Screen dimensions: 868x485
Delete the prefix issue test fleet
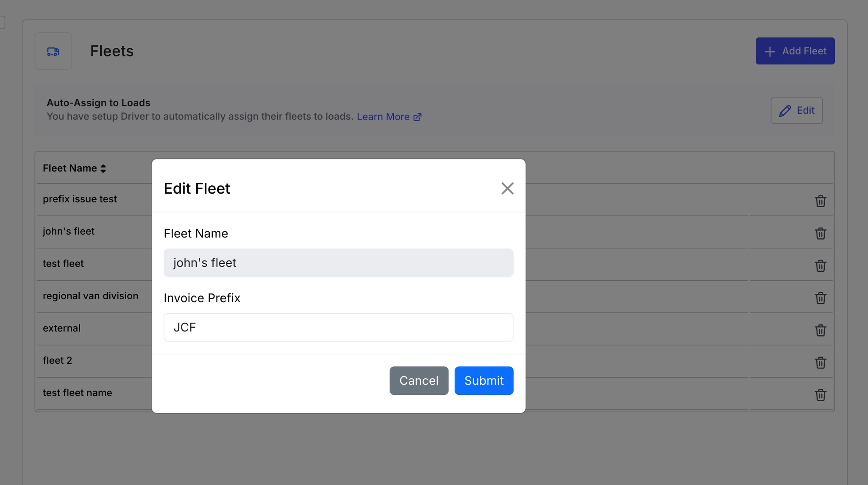821,201
